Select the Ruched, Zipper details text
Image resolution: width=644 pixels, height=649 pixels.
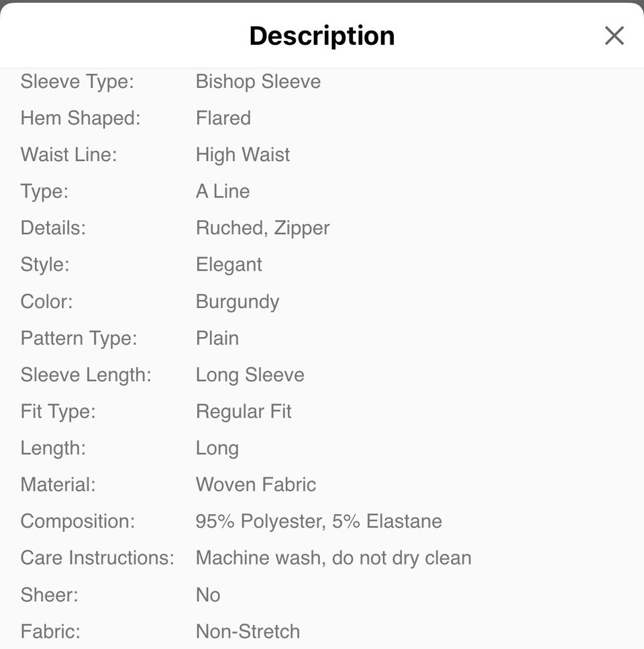tap(263, 228)
